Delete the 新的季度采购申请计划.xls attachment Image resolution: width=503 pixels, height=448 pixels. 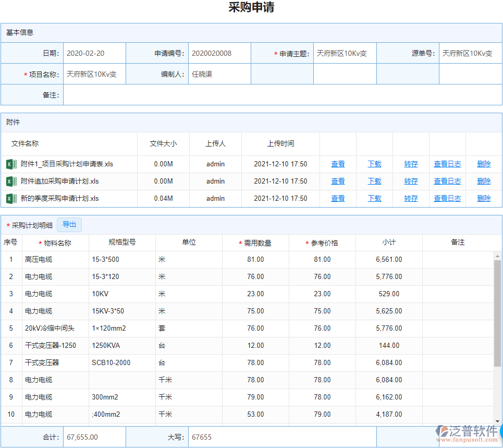coord(484,199)
